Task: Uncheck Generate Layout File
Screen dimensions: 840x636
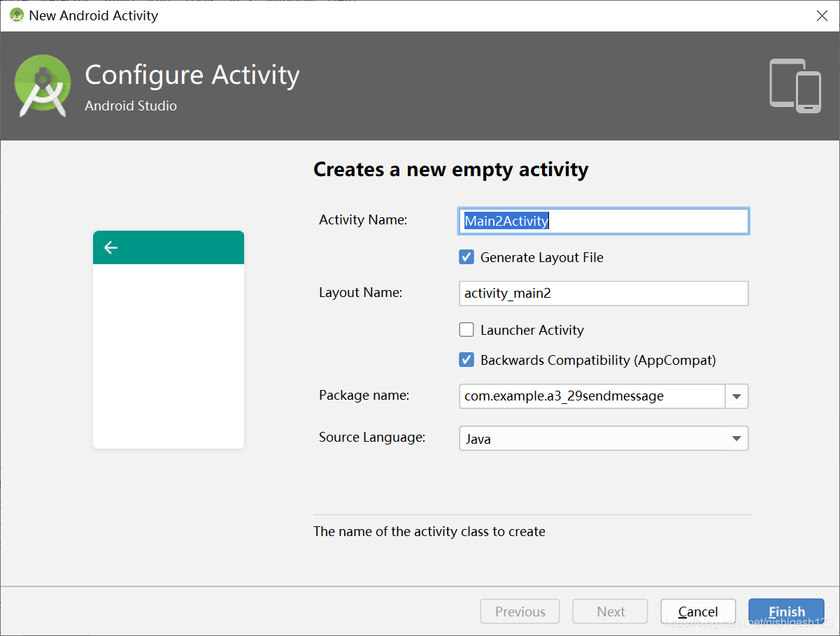Action: tap(467, 257)
